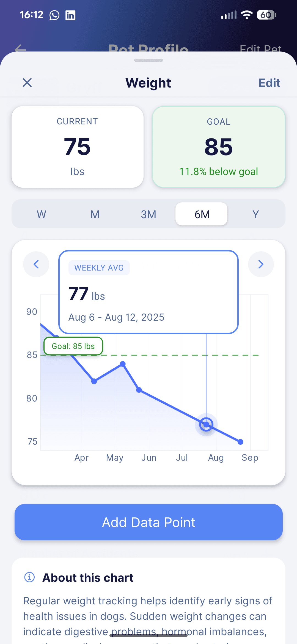Viewport: 297px width, 644px height.
Task: Tap the Goal 85 lbs card
Action: tap(219, 147)
